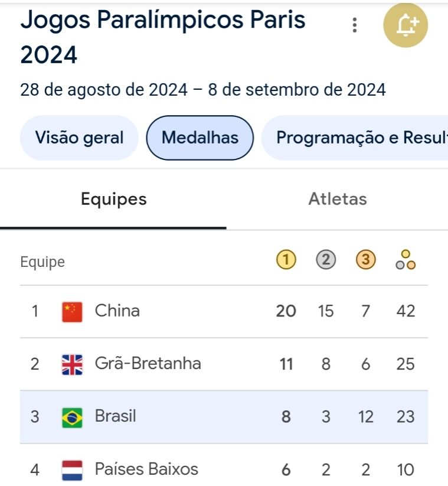Click the China team name
This screenshot has width=448, height=486.
click(117, 311)
